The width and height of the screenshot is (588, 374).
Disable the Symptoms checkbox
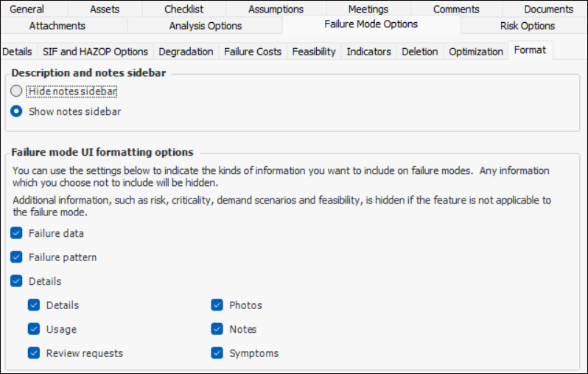[x=217, y=353]
